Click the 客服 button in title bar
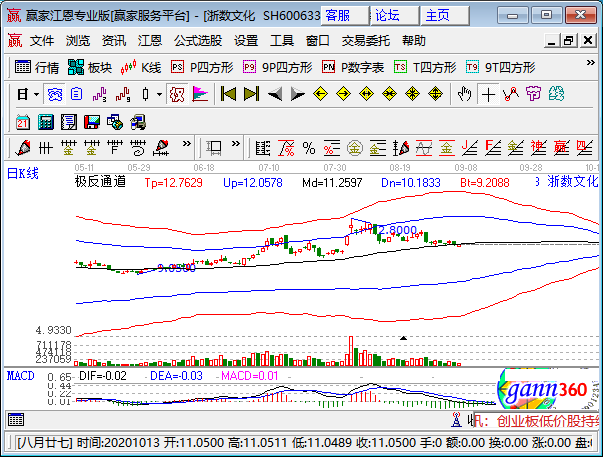Image resolution: width=603 pixels, height=457 pixels. point(345,15)
